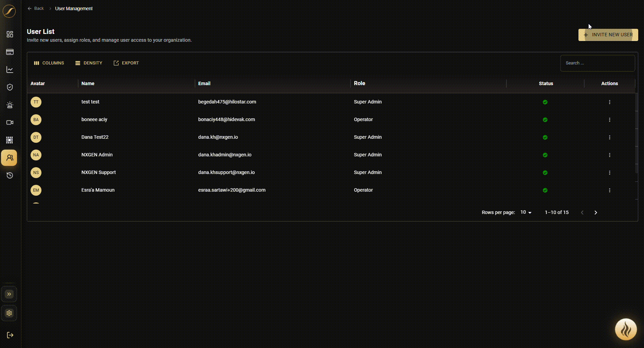Viewport: 644px width, 348px height.
Task: Open the card billing icon in sidebar
Action: tap(10, 52)
